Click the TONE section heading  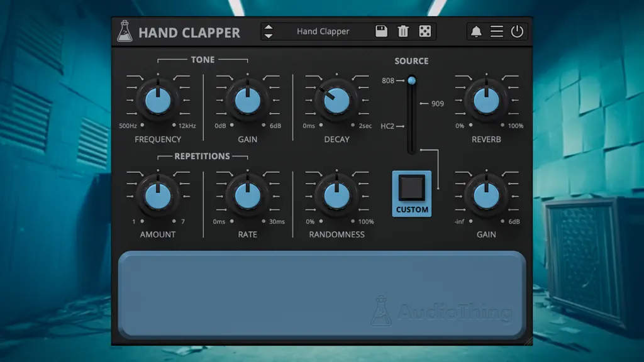point(203,60)
